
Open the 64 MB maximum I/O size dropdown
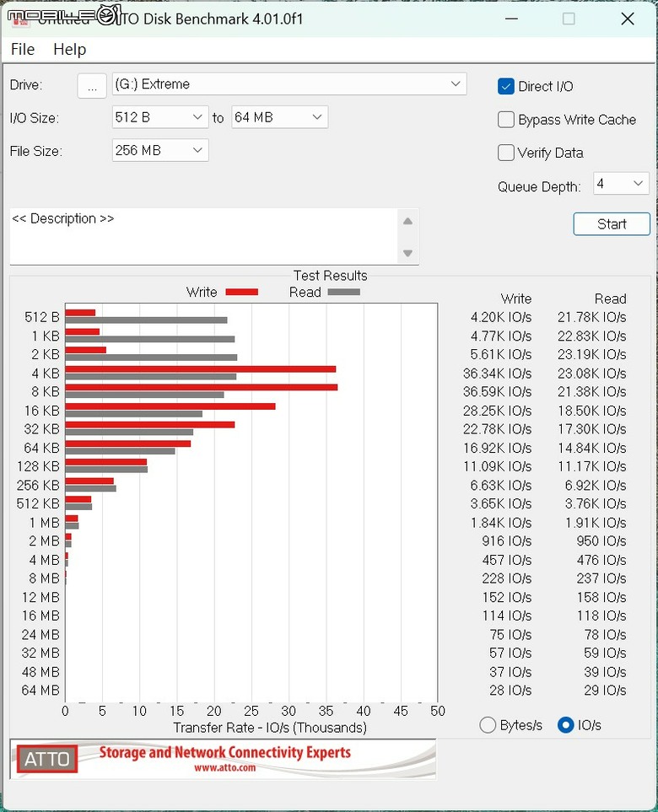pos(279,117)
